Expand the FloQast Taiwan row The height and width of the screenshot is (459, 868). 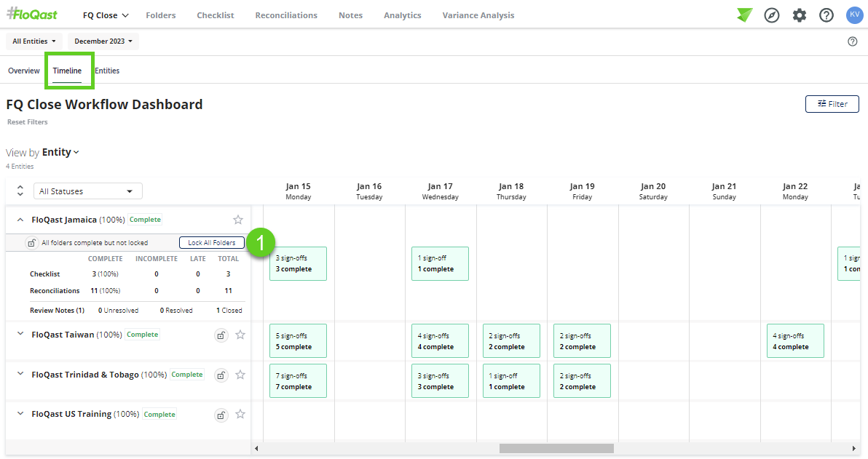click(20, 334)
